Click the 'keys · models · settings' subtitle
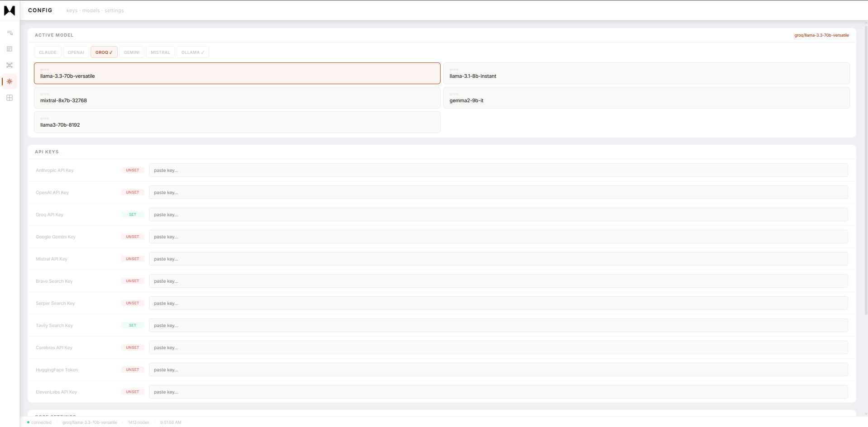This screenshot has height=427, width=868. click(x=95, y=10)
